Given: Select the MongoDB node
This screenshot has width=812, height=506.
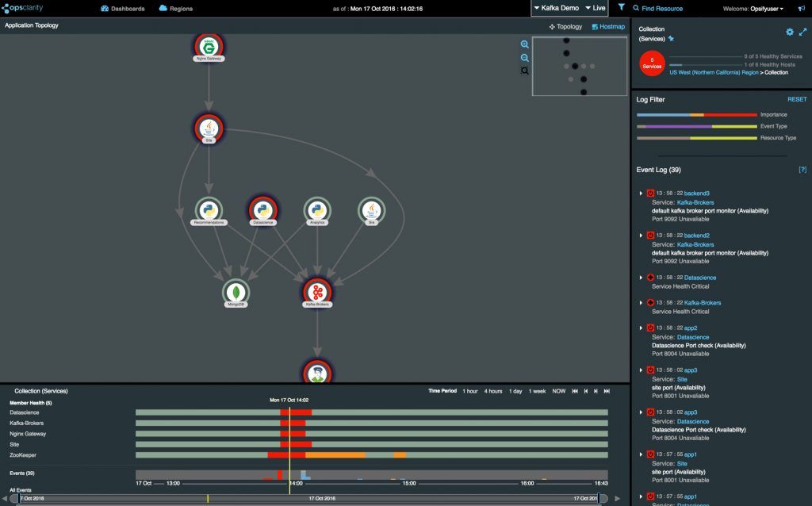Looking at the screenshot, I should click(236, 293).
